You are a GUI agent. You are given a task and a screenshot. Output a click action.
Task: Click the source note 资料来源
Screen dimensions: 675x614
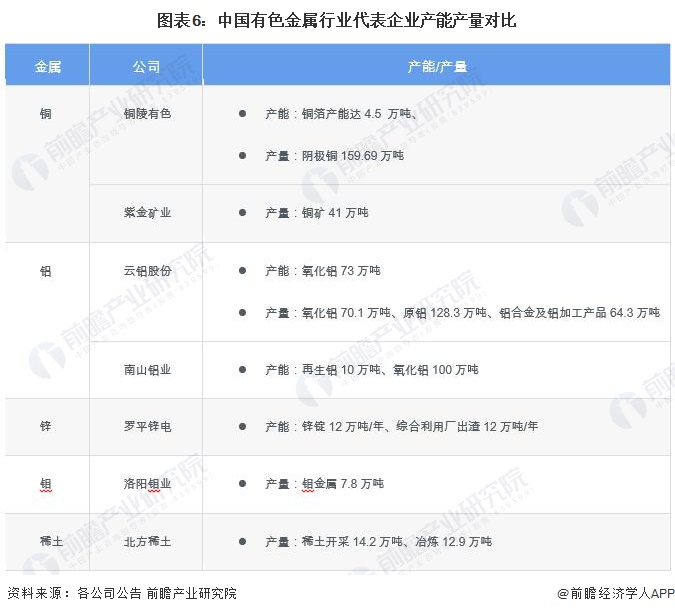pos(122,593)
